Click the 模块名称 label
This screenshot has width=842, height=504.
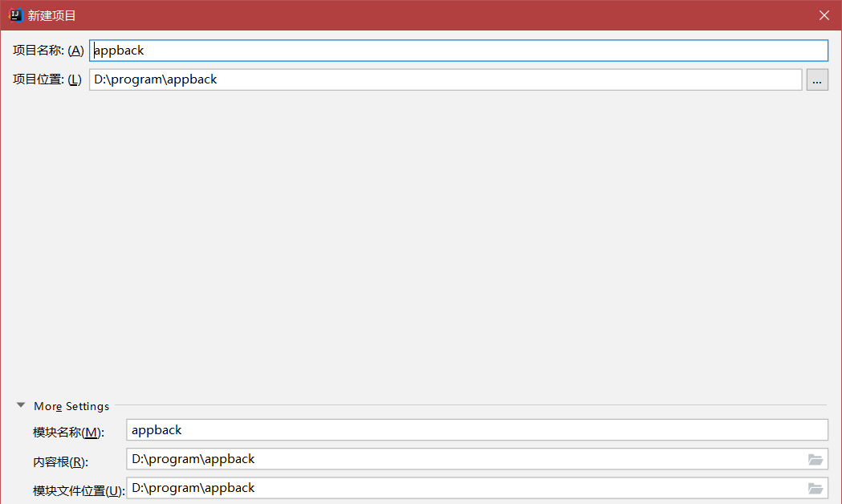coord(69,432)
